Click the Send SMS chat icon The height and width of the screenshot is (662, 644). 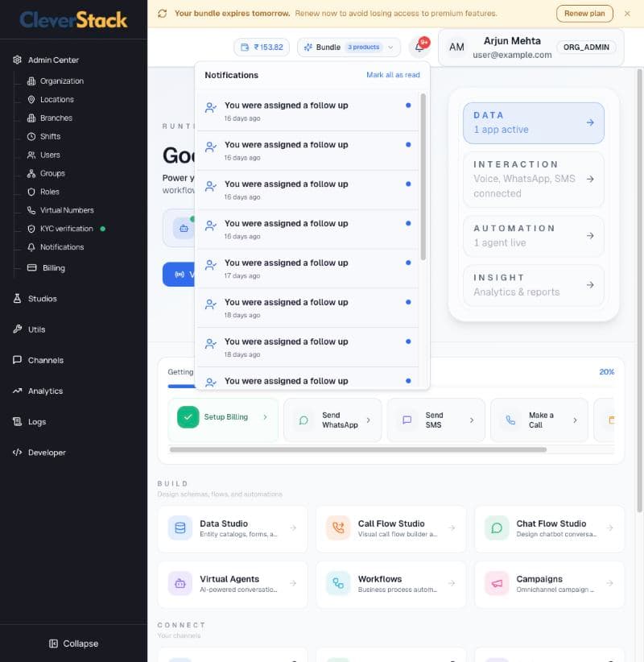click(x=407, y=420)
